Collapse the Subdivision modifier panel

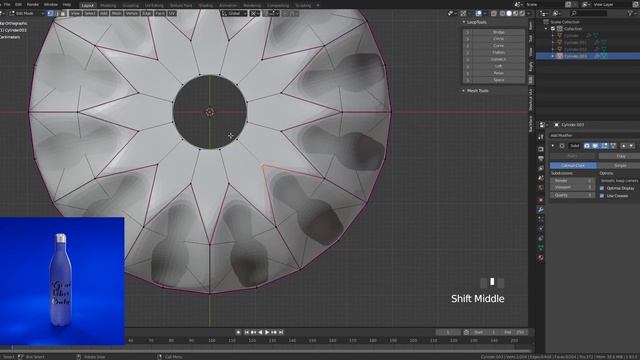point(553,146)
